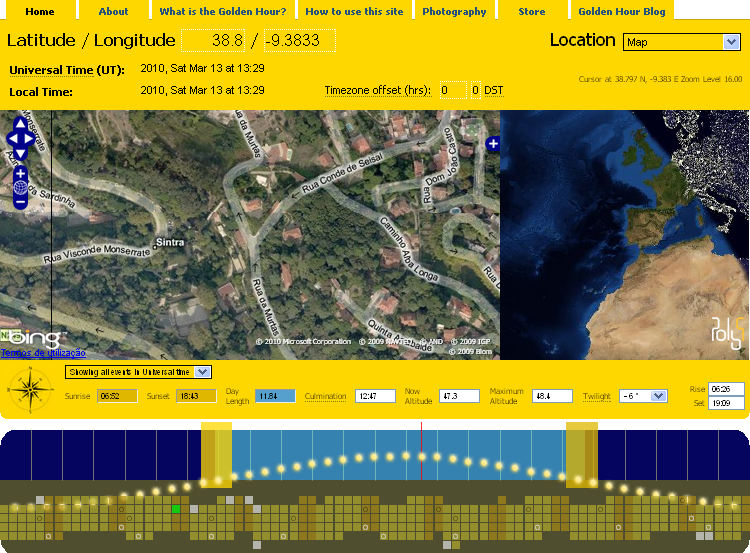Image resolution: width=750 pixels, height=553 pixels.
Task: Click the Cursor at coordinates zoom text
Action: [660, 79]
